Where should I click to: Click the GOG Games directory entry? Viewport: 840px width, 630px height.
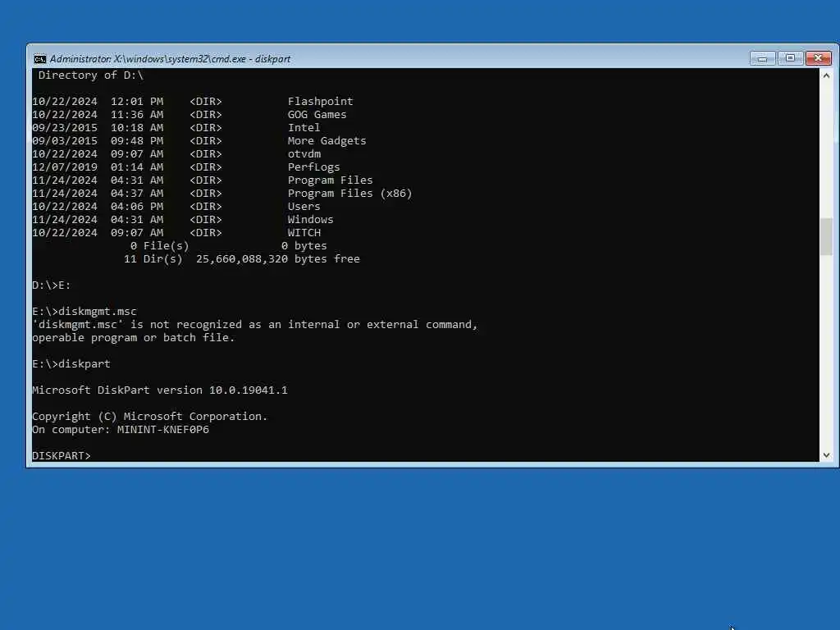click(317, 115)
